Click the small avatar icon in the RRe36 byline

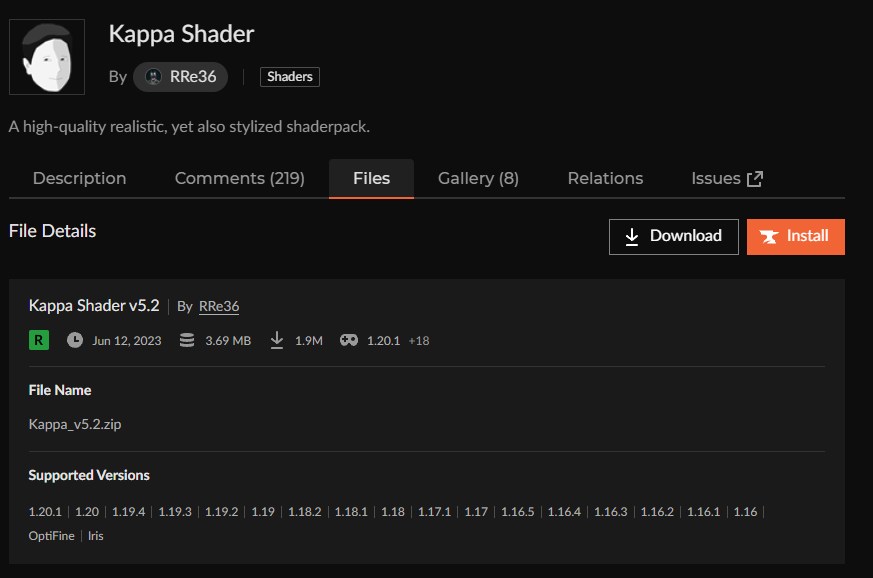pyautogui.click(x=153, y=76)
